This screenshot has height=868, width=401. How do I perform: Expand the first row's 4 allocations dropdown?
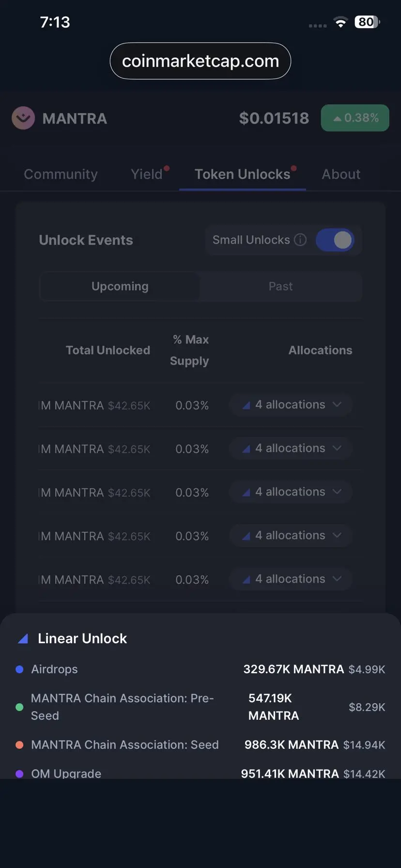click(x=291, y=405)
